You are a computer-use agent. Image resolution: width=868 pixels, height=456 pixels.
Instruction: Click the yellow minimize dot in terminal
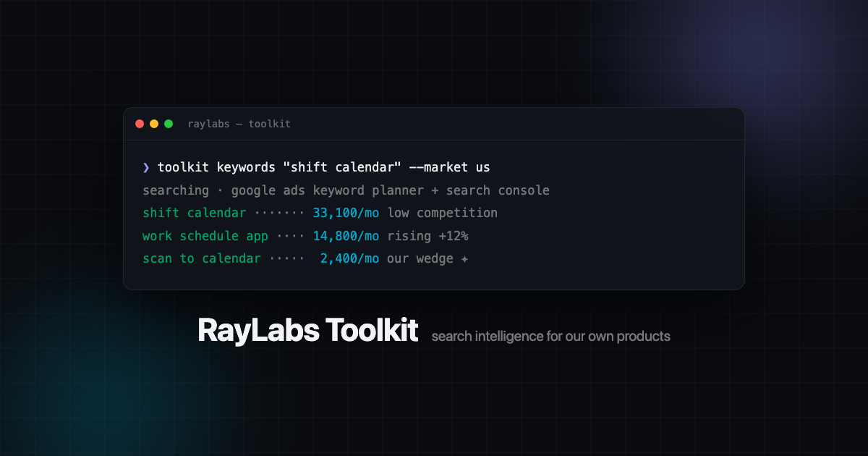154,124
